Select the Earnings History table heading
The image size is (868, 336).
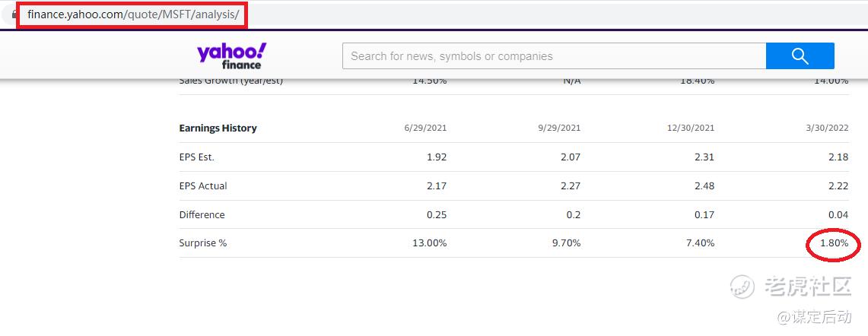point(218,128)
